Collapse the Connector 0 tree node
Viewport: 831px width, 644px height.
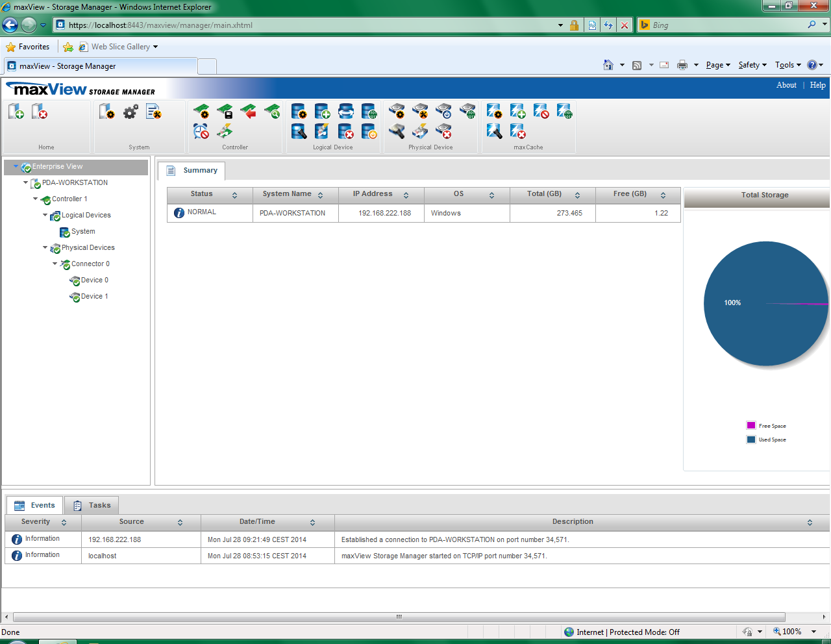coord(55,264)
